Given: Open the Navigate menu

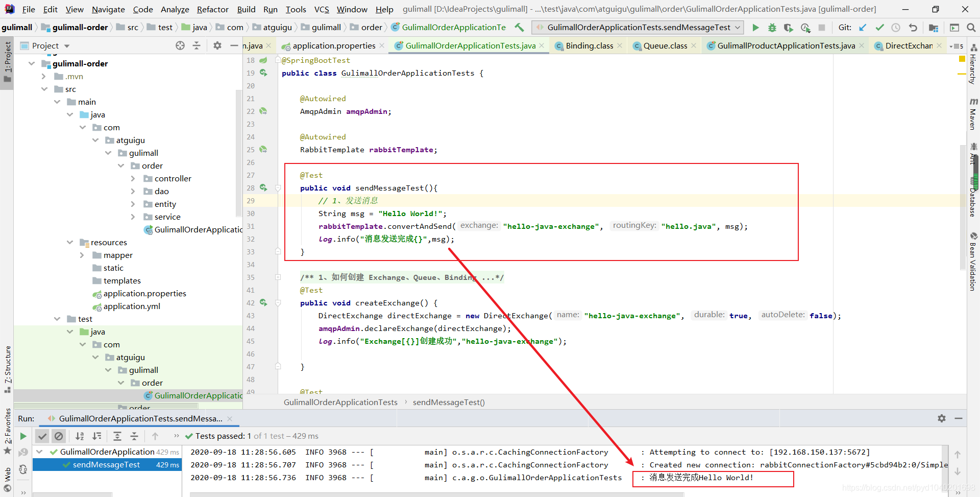Looking at the screenshot, I should pyautogui.click(x=108, y=9).
